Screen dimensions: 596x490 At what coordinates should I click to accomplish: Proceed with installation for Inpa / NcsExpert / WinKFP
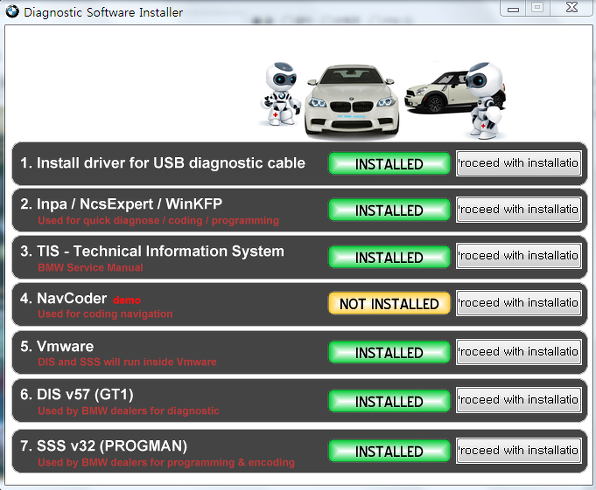pyautogui.click(x=519, y=209)
